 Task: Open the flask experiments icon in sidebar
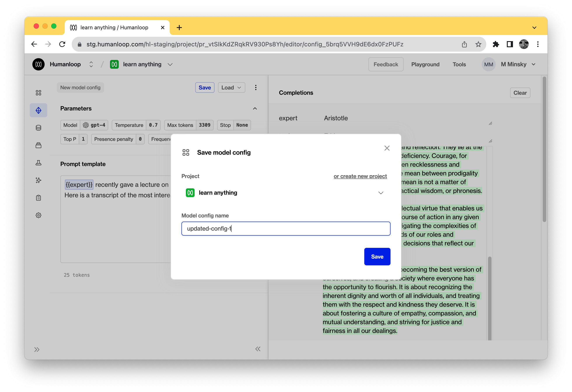coord(38,163)
